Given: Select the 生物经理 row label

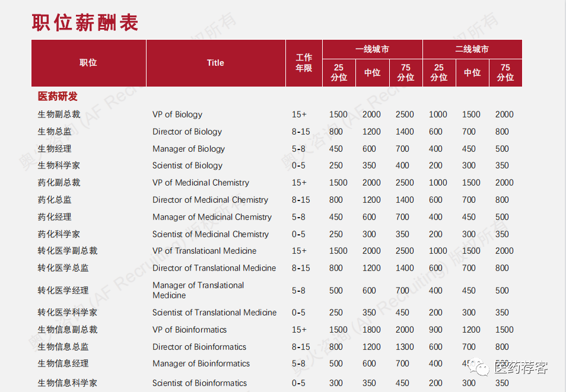Looking at the screenshot, I should coord(55,149).
